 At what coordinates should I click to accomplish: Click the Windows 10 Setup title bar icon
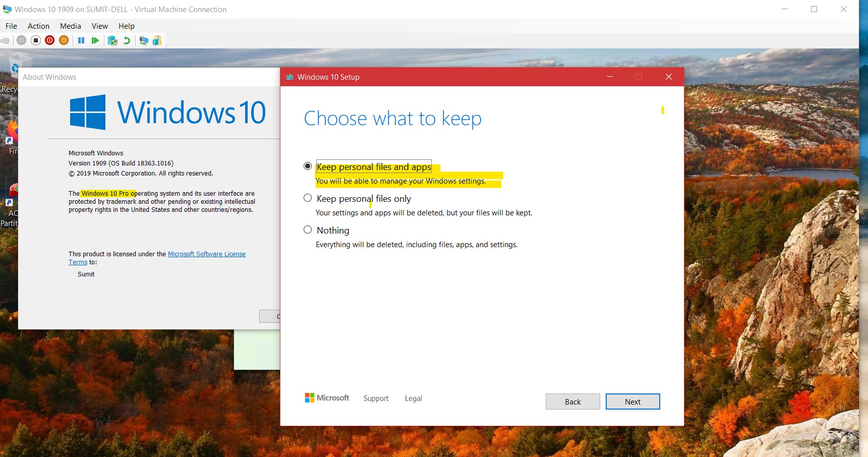pyautogui.click(x=290, y=77)
